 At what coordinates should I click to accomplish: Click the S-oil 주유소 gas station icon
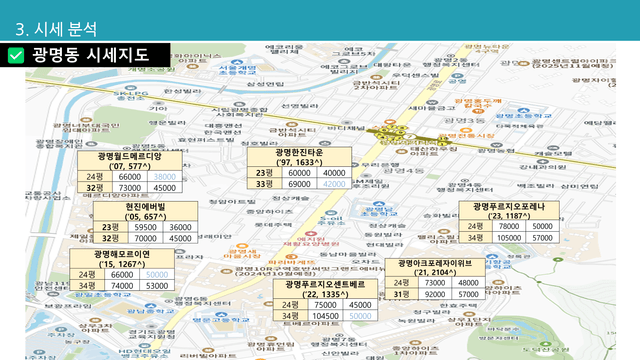pos(331,213)
